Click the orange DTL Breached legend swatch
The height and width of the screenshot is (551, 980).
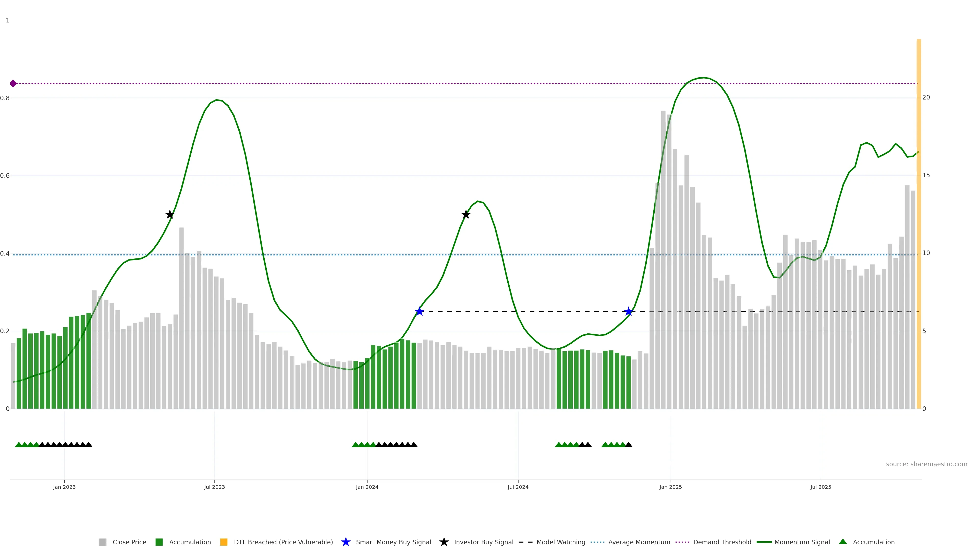pos(224,542)
